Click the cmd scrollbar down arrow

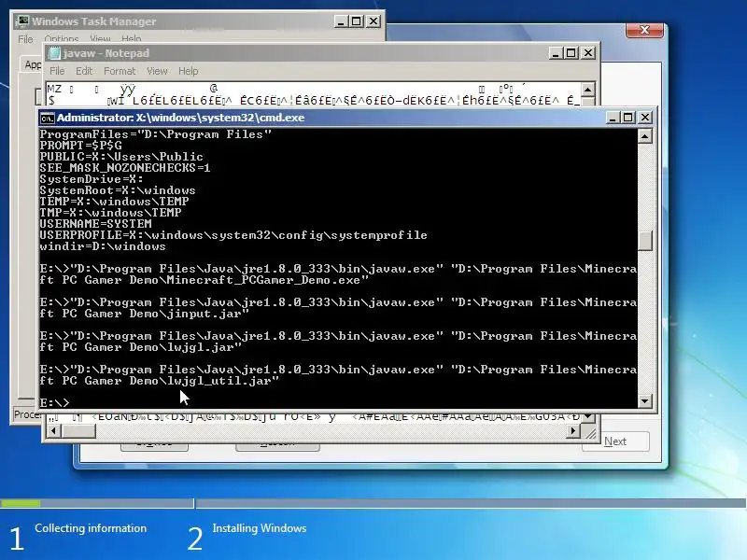(x=644, y=401)
